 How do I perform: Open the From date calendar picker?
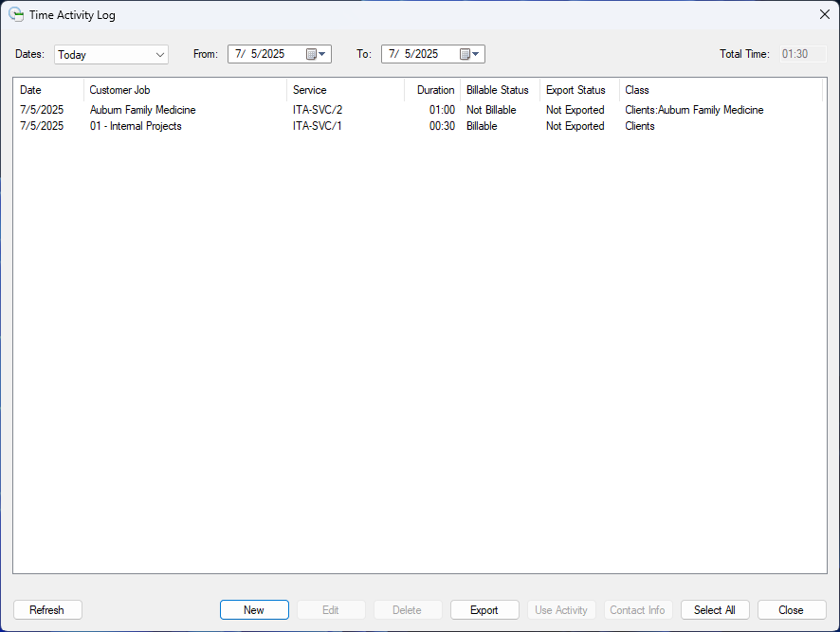point(316,54)
